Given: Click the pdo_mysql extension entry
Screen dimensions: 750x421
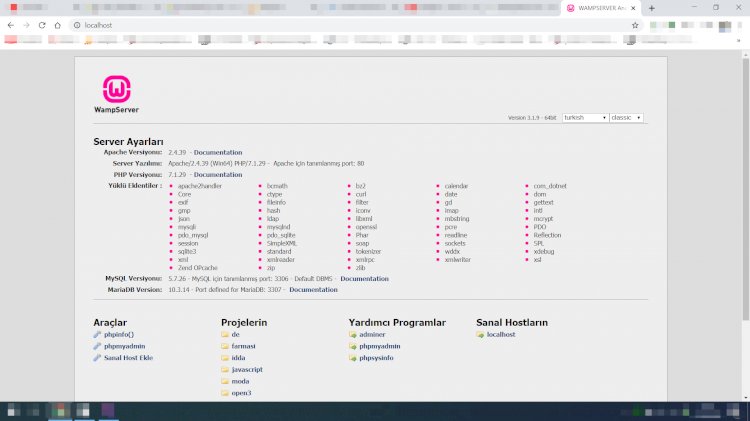Looking at the screenshot, I should pos(193,235).
